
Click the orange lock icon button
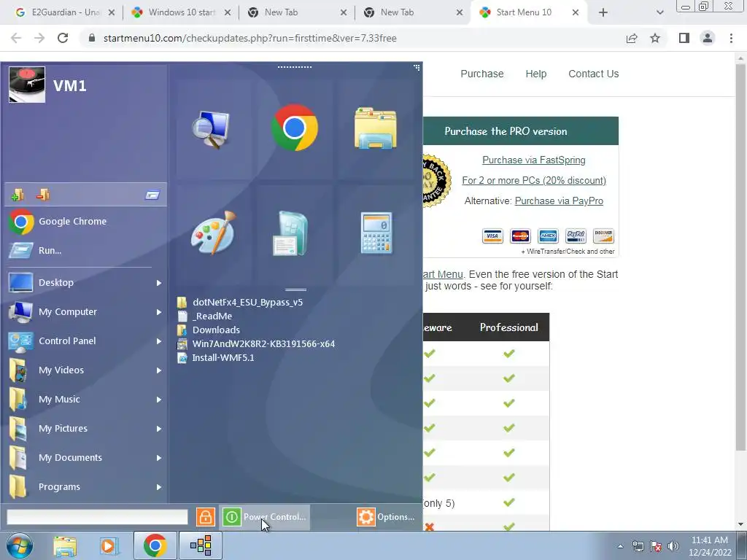click(205, 517)
